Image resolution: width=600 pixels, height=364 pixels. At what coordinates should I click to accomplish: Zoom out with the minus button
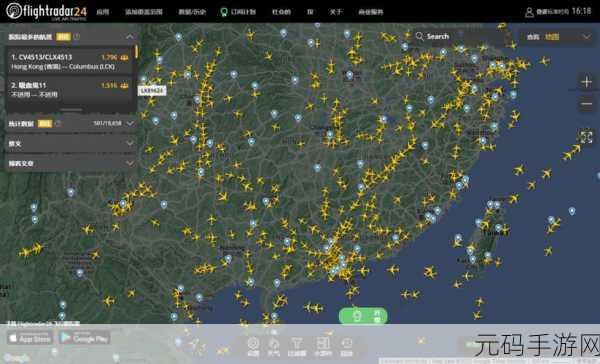[x=586, y=104]
